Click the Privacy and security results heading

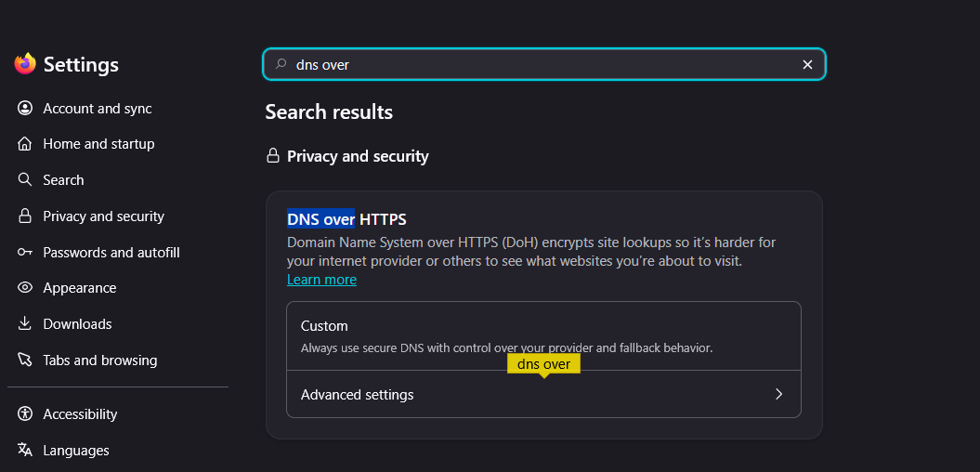pyautogui.click(x=358, y=156)
